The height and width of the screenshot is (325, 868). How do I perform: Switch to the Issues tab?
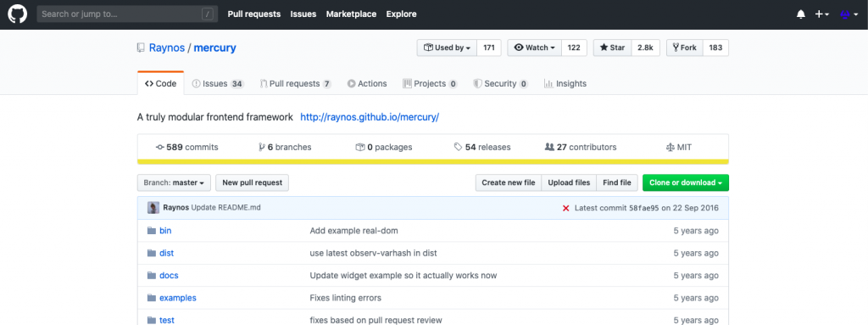(x=218, y=84)
